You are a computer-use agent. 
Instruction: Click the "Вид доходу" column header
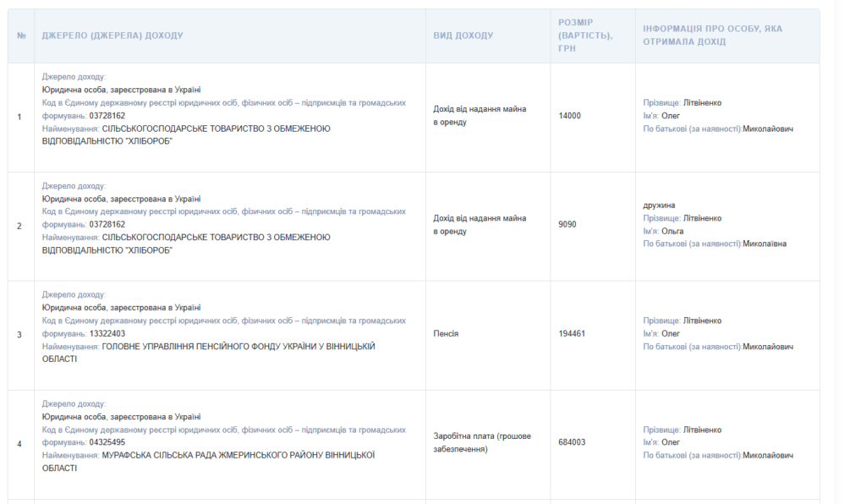pos(463,36)
